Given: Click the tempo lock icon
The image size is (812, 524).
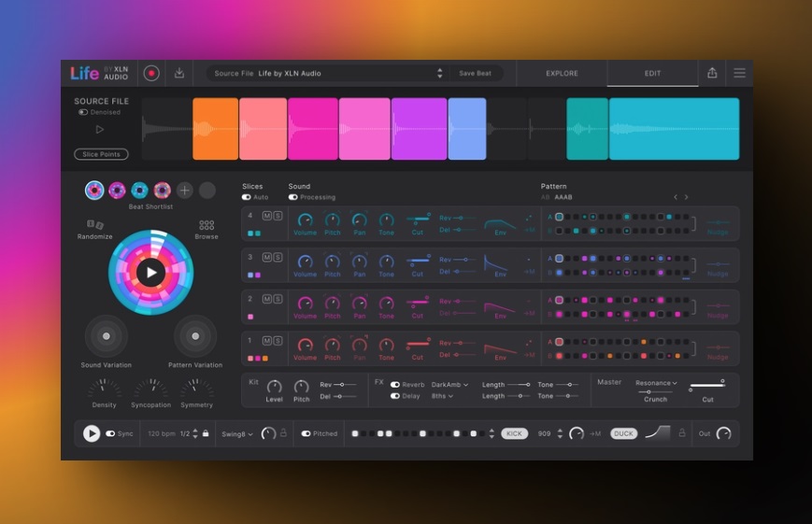Looking at the screenshot, I should click(206, 433).
